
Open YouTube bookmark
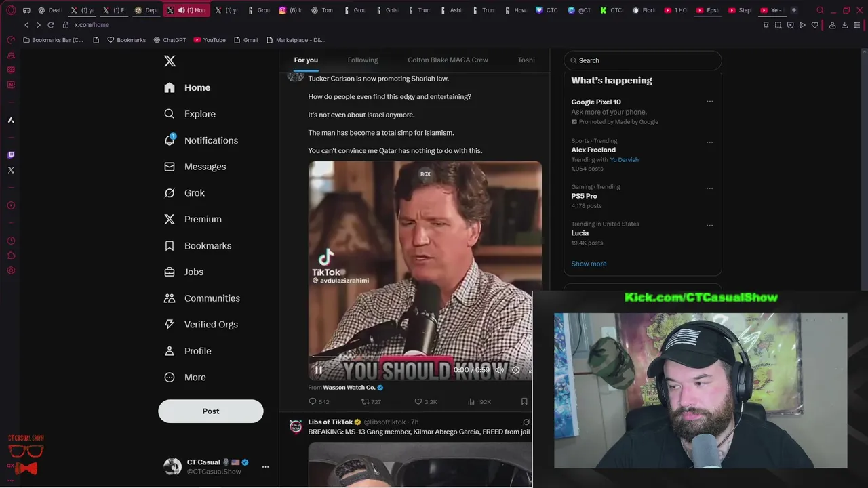coord(210,40)
